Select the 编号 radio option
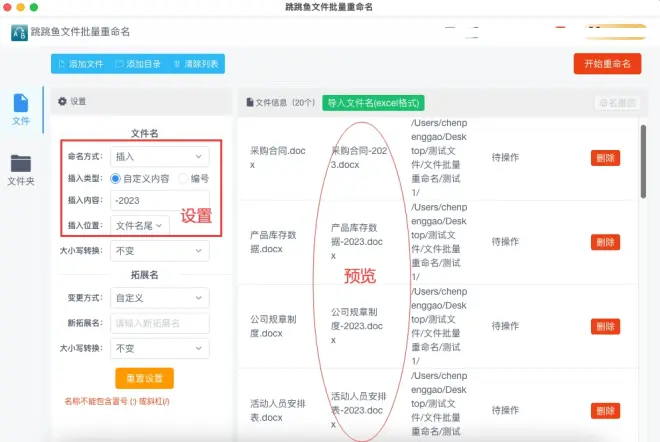Screen dimensions: 660x442 coord(183,178)
